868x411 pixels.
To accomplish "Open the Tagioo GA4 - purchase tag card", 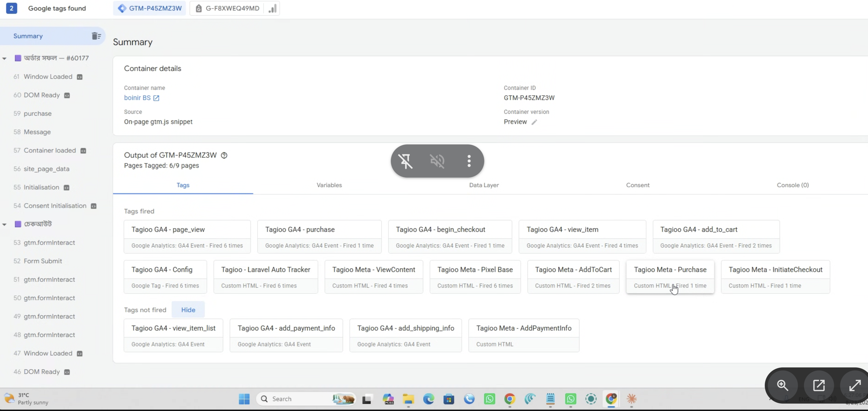I will point(319,237).
